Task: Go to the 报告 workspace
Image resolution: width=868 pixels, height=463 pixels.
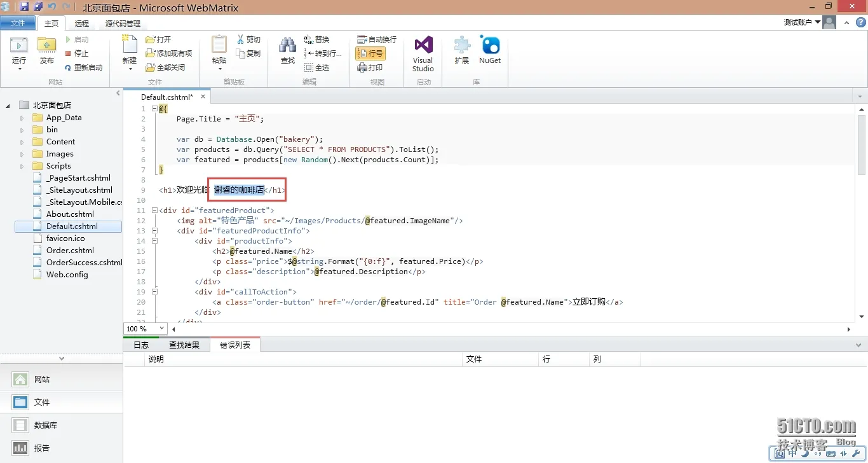Action: pyautogui.click(x=61, y=448)
